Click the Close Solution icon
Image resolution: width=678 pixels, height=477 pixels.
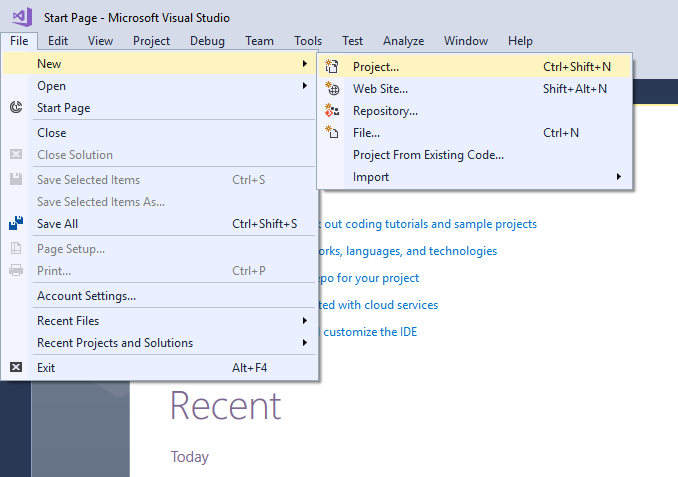coord(16,154)
